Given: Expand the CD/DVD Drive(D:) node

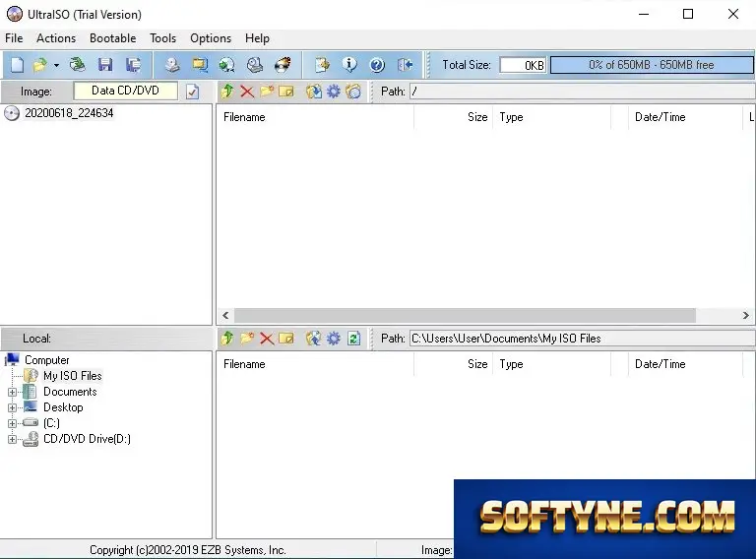Looking at the screenshot, I should (13, 439).
